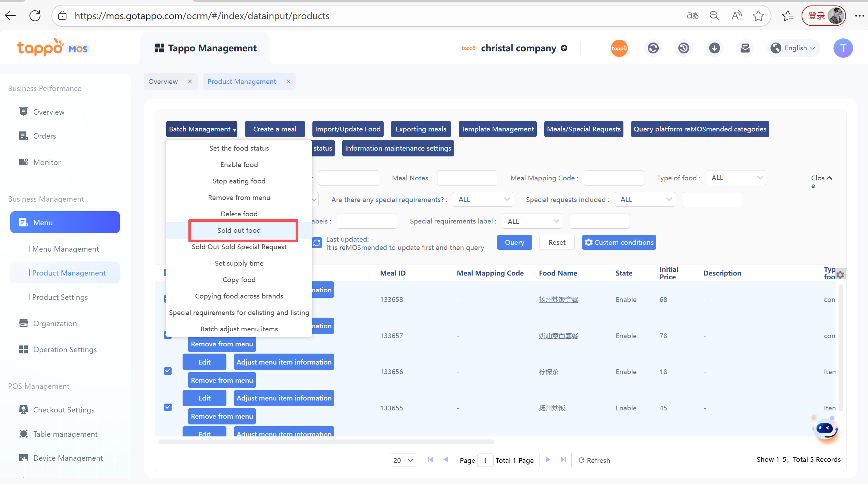Uncheck the checkbox for meal 133655
868x484 pixels.
pos(168,407)
